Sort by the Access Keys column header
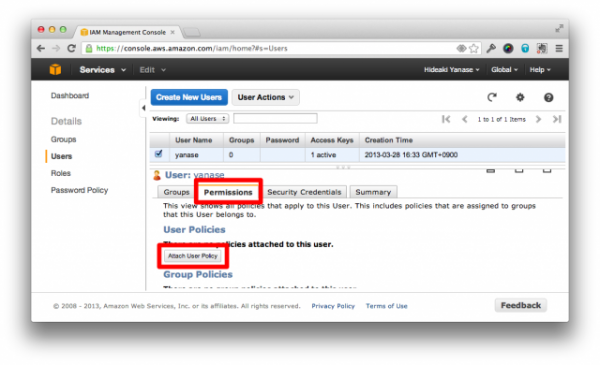Viewport: 600px width, 365px height. click(x=332, y=140)
